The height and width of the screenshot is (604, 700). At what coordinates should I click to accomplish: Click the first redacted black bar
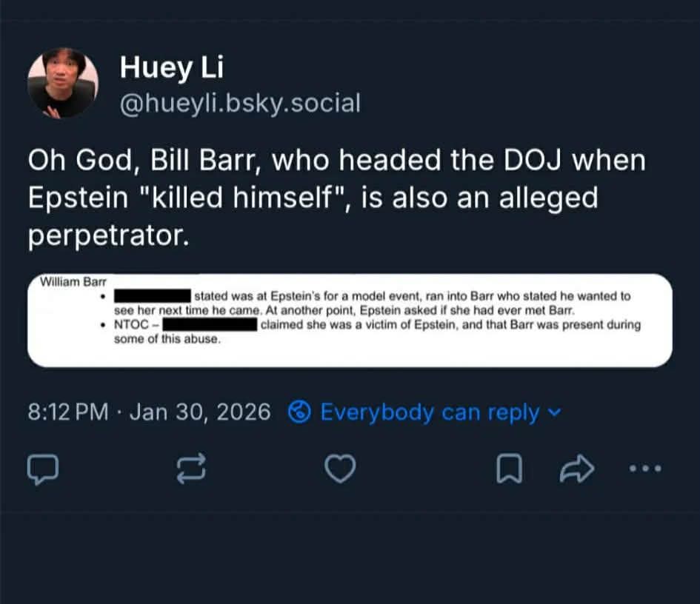click(x=152, y=296)
